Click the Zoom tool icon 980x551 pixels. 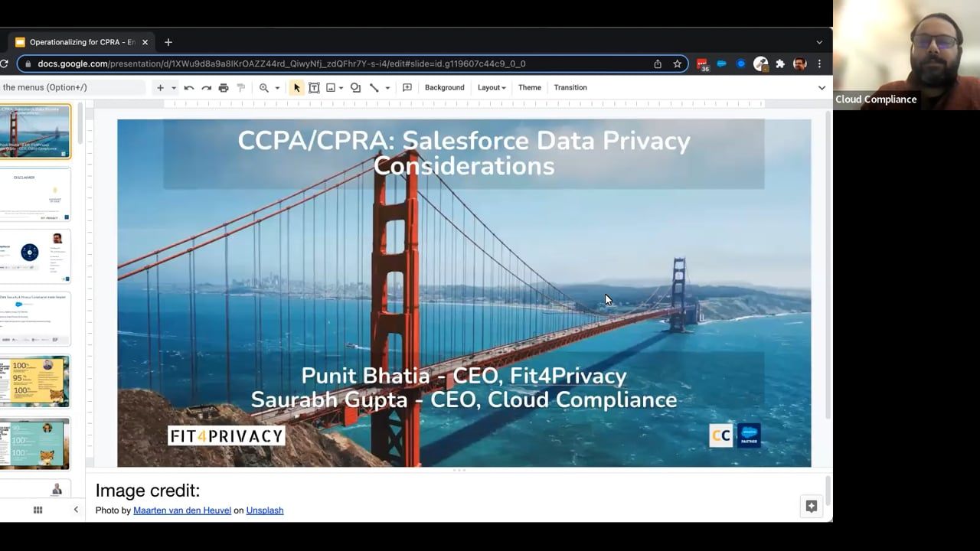pyautogui.click(x=265, y=87)
